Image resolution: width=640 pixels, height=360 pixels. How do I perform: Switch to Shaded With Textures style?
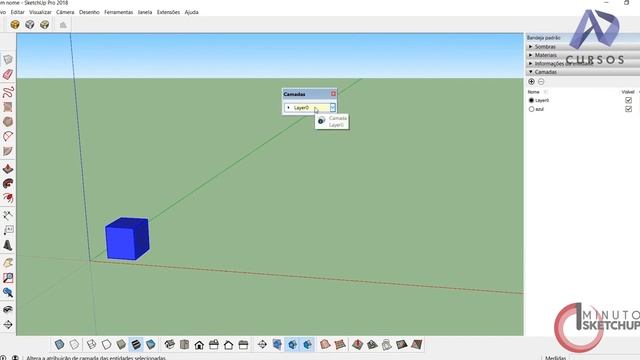point(136,344)
